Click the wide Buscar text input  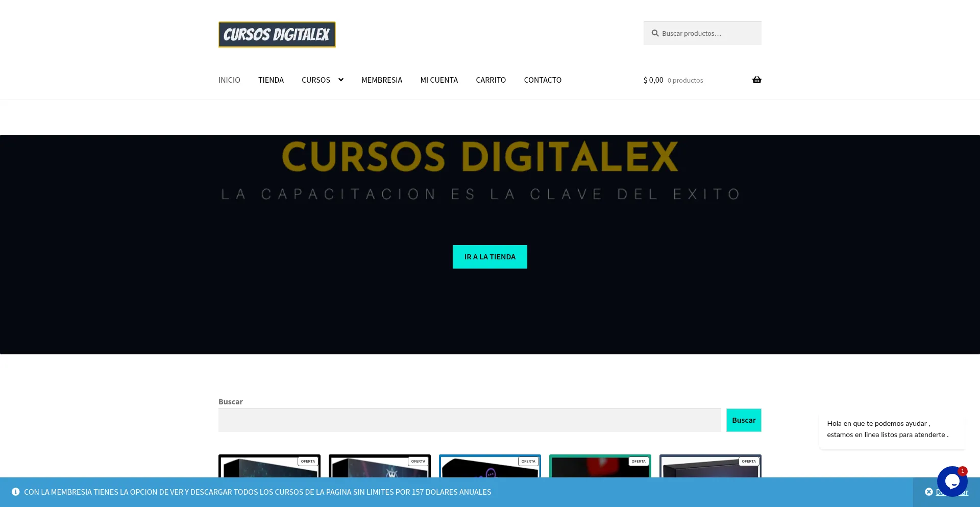click(x=470, y=420)
